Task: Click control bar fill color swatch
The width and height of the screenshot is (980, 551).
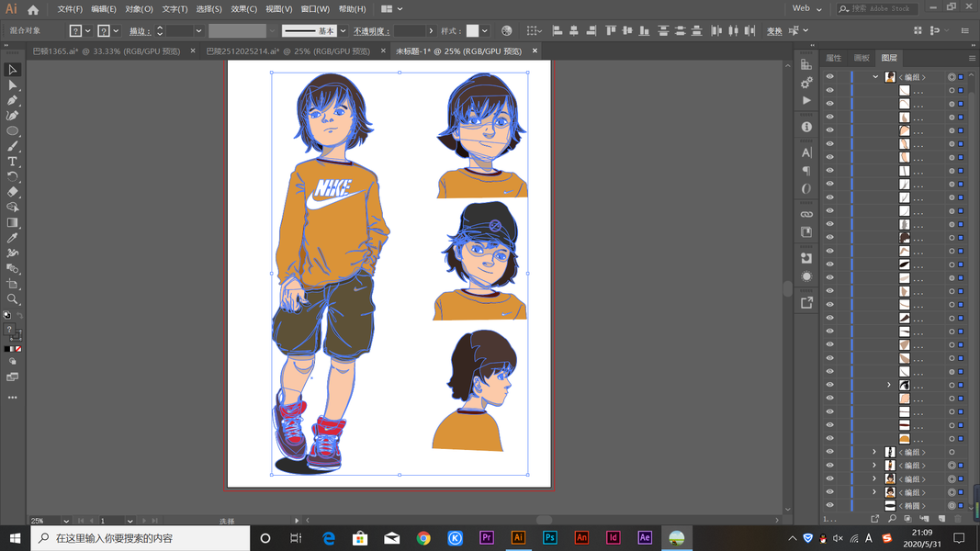Action: coord(75,30)
